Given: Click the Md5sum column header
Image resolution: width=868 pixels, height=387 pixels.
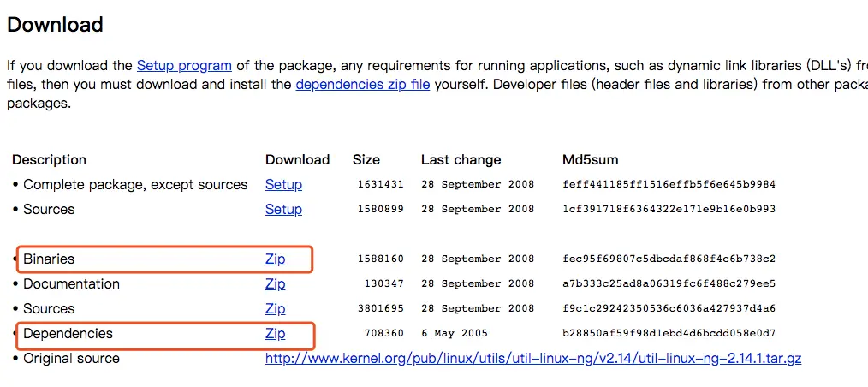Looking at the screenshot, I should (x=591, y=159).
